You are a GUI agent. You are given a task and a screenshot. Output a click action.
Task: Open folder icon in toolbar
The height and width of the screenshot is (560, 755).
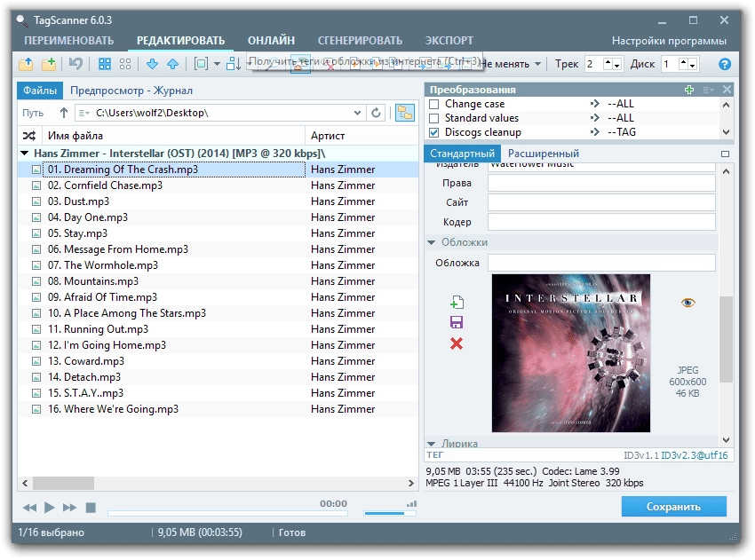coord(26,64)
